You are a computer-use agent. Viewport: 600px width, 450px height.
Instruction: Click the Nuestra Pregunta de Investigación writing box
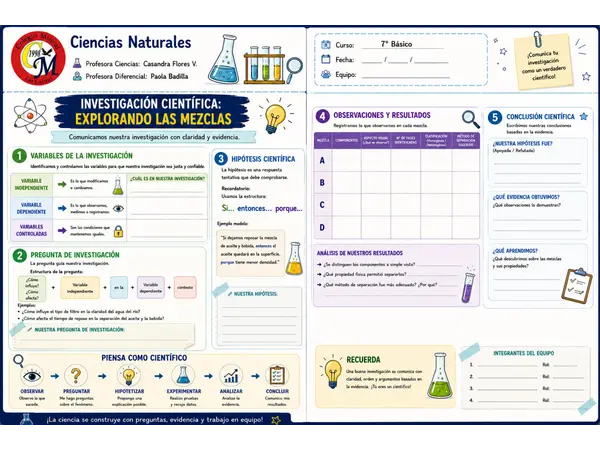104,336
